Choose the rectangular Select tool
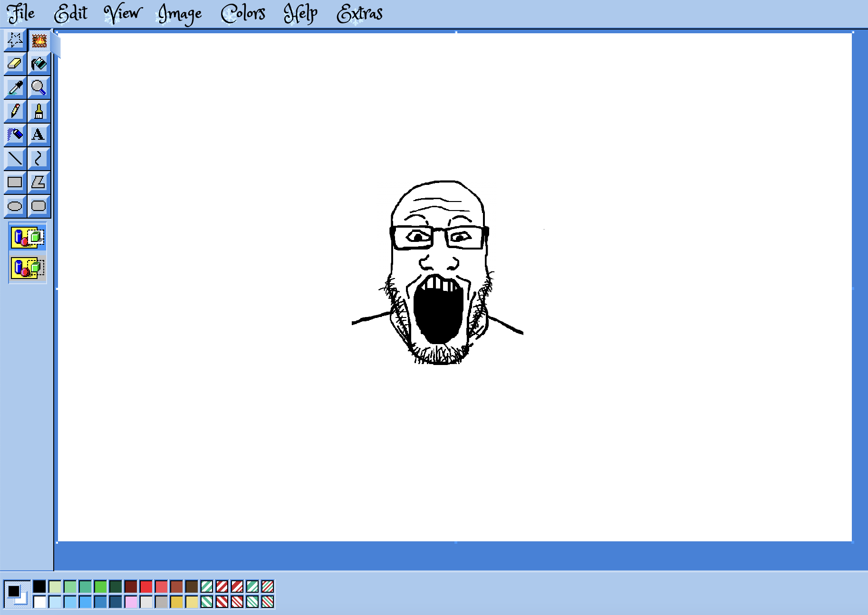Image resolution: width=868 pixels, height=615 pixels. pyautogui.click(x=39, y=40)
